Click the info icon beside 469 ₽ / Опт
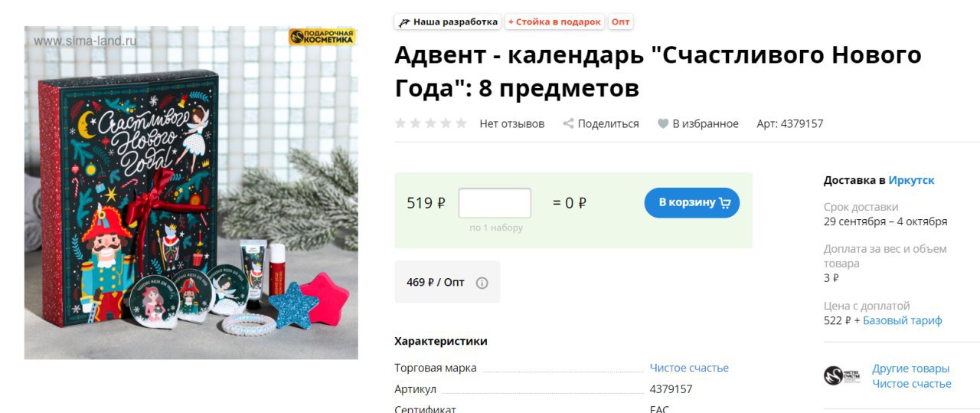 click(482, 283)
